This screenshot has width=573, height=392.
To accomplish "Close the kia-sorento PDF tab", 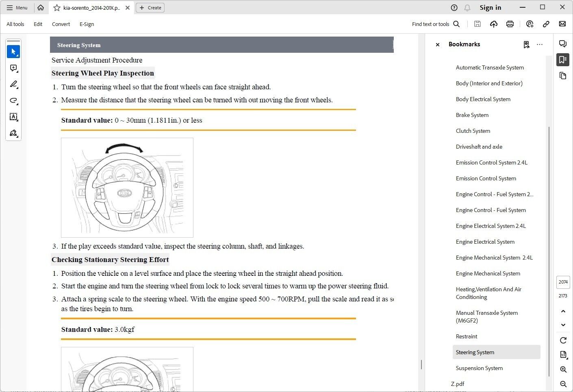I will [x=128, y=8].
